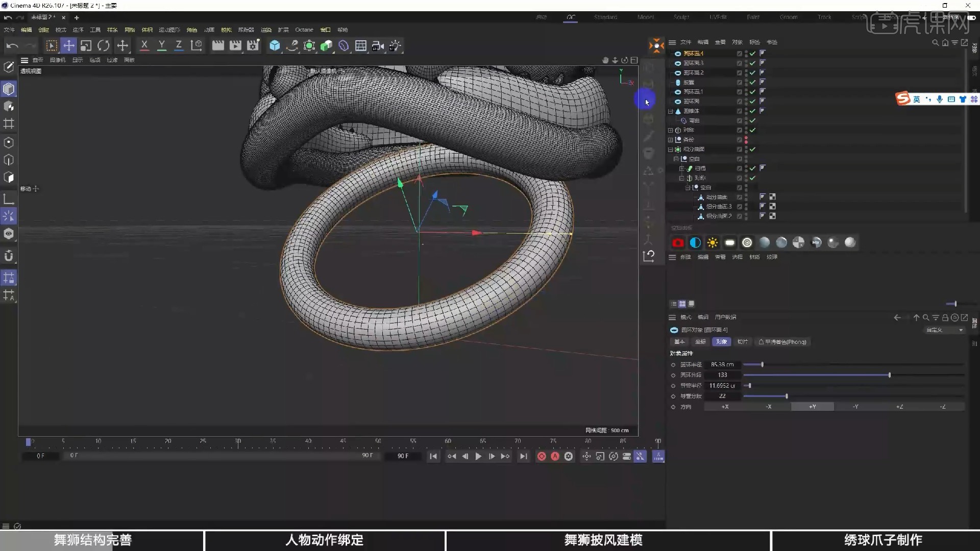Adjust 圆环分段 slider
The image size is (980, 551).
853,375
